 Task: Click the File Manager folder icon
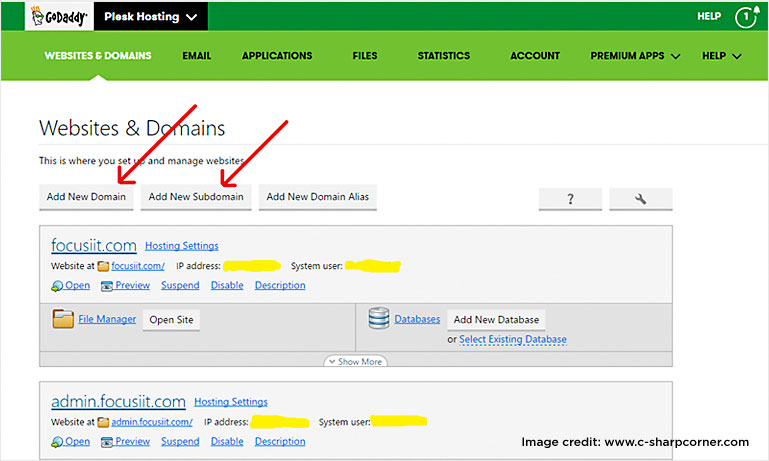coord(63,319)
